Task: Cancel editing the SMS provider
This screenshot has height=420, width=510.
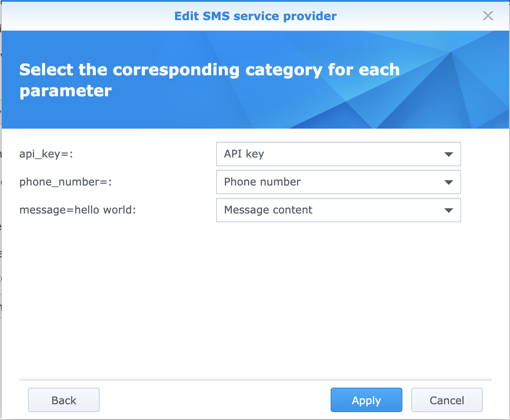Action: [x=447, y=400]
